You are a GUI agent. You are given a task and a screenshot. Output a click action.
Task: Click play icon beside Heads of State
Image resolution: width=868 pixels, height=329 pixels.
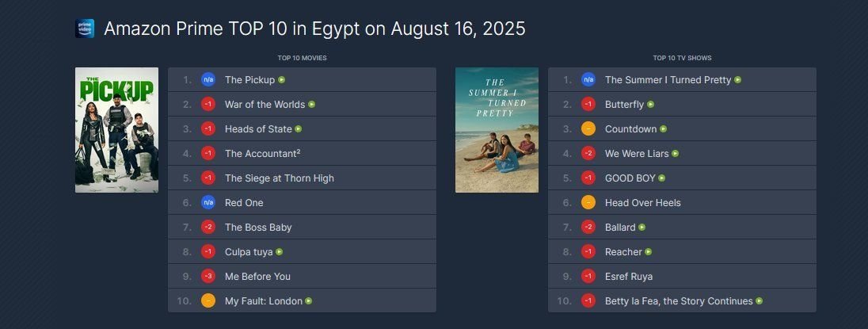[299, 129]
